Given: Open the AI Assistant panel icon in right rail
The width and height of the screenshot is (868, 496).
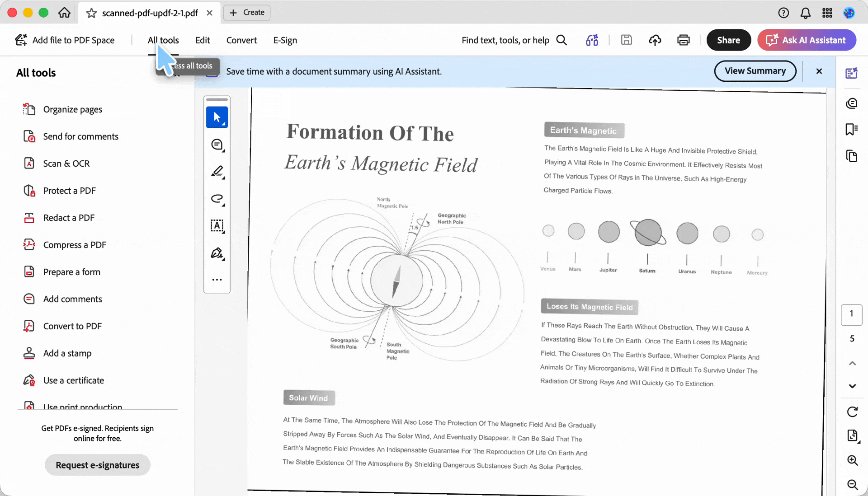Looking at the screenshot, I should click(x=852, y=73).
